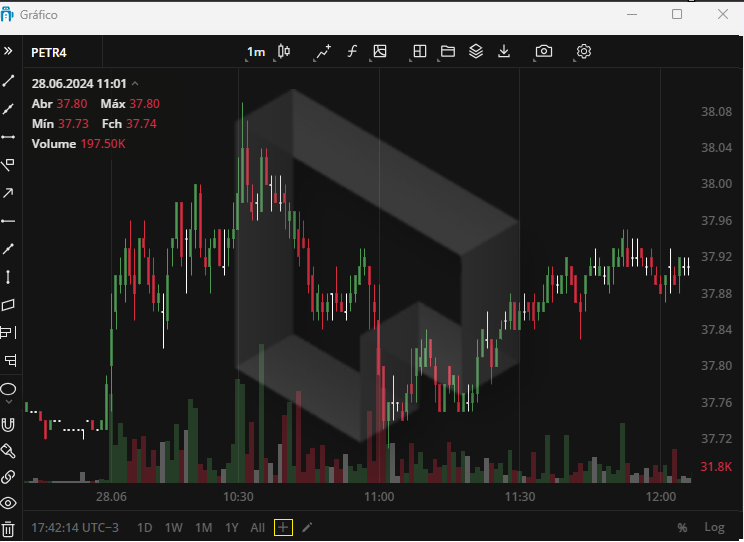Open the saved charts folder dropdown
Viewport: 744px width, 542px height.
(x=447, y=51)
